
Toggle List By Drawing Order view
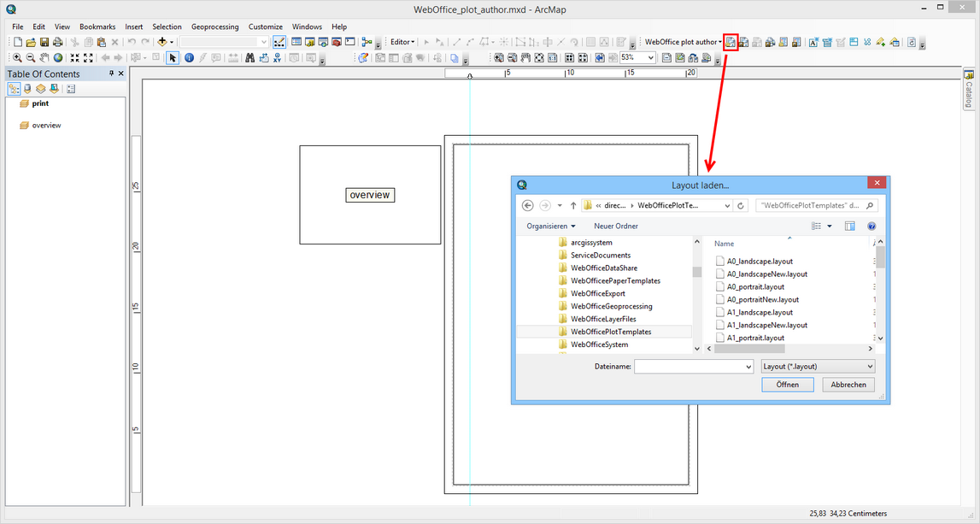tap(14, 88)
